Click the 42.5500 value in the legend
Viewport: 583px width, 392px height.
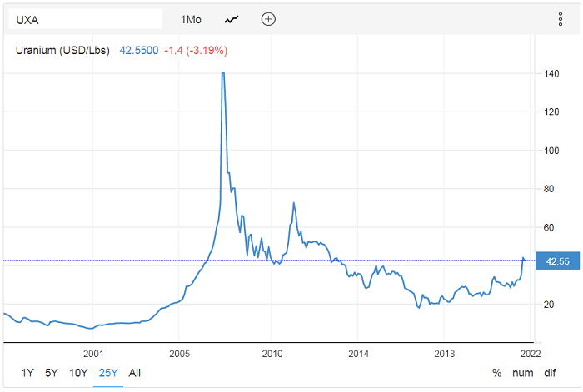point(139,51)
